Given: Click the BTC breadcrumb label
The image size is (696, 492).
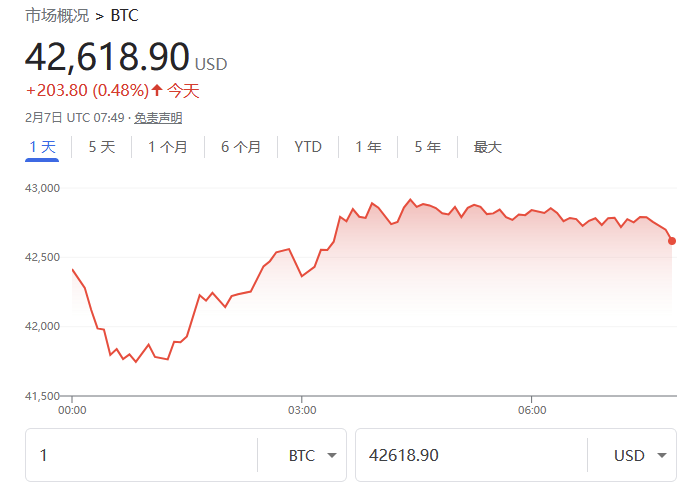Looking at the screenshot, I should pos(125,16).
